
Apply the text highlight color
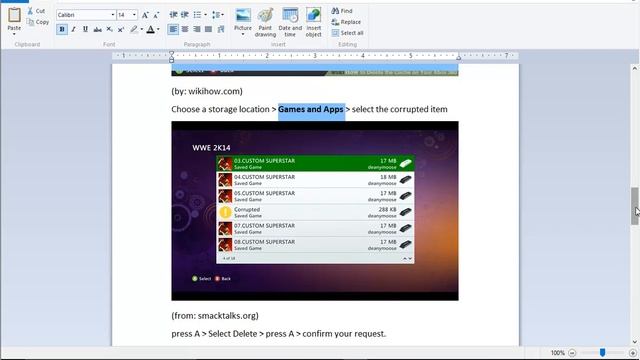point(134,29)
